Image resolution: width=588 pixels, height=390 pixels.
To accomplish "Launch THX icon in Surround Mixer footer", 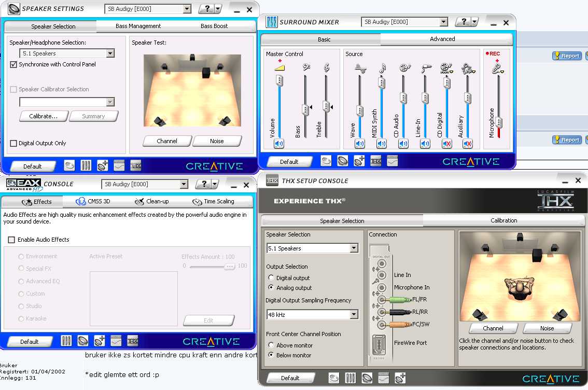I will (x=376, y=161).
